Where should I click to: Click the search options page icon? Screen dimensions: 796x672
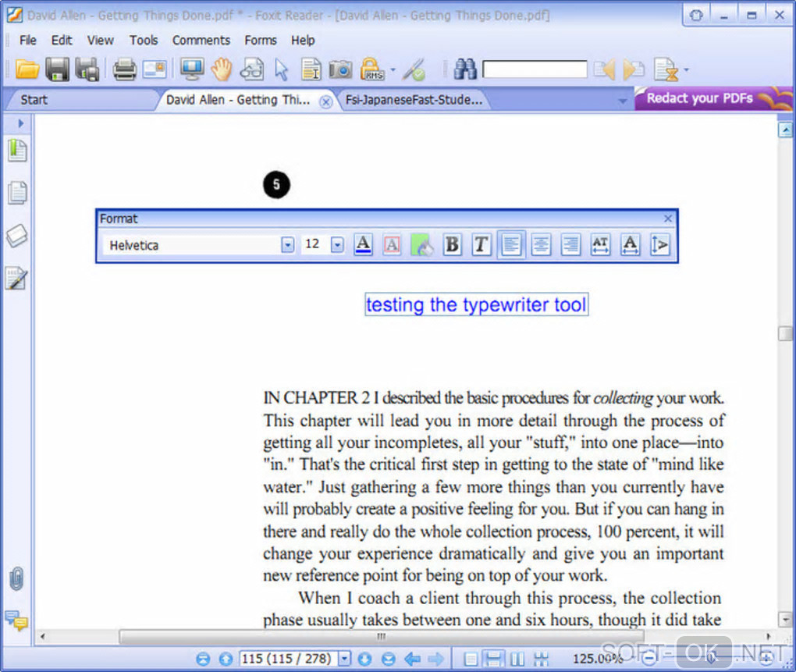pos(666,69)
